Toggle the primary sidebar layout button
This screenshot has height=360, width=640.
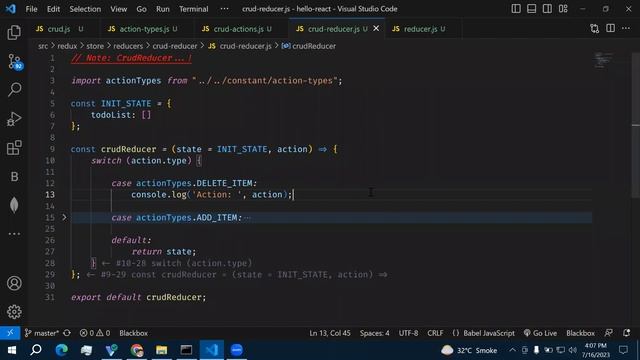516,9
